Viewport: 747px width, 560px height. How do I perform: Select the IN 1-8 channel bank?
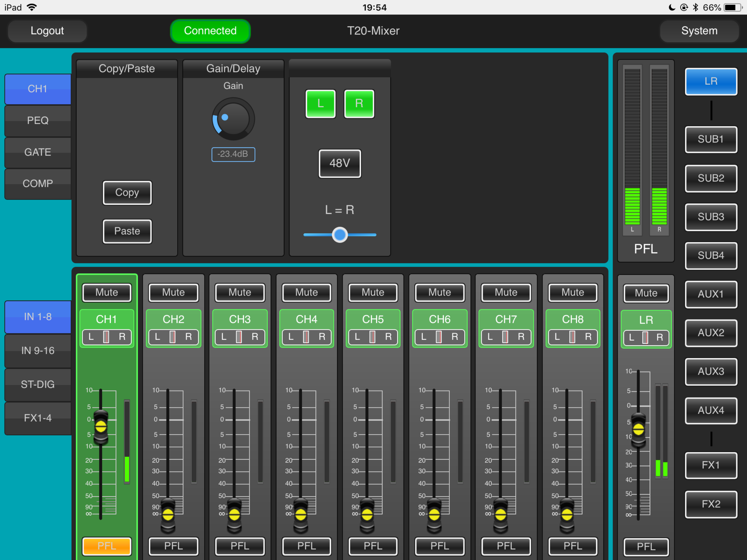tap(38, 317)
